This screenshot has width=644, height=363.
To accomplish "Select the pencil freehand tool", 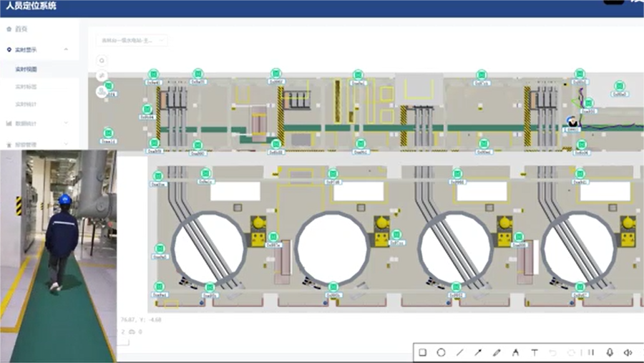I will (x=497, y=352).
